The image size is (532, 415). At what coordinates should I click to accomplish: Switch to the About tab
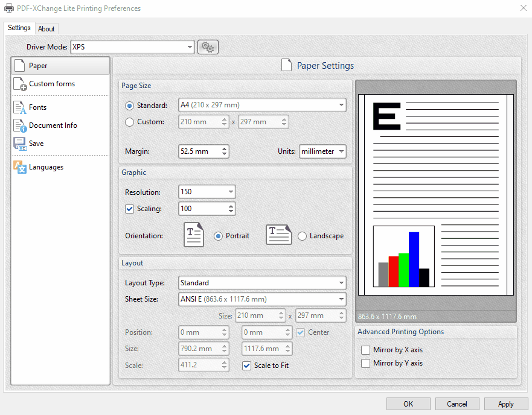[46, 28]
